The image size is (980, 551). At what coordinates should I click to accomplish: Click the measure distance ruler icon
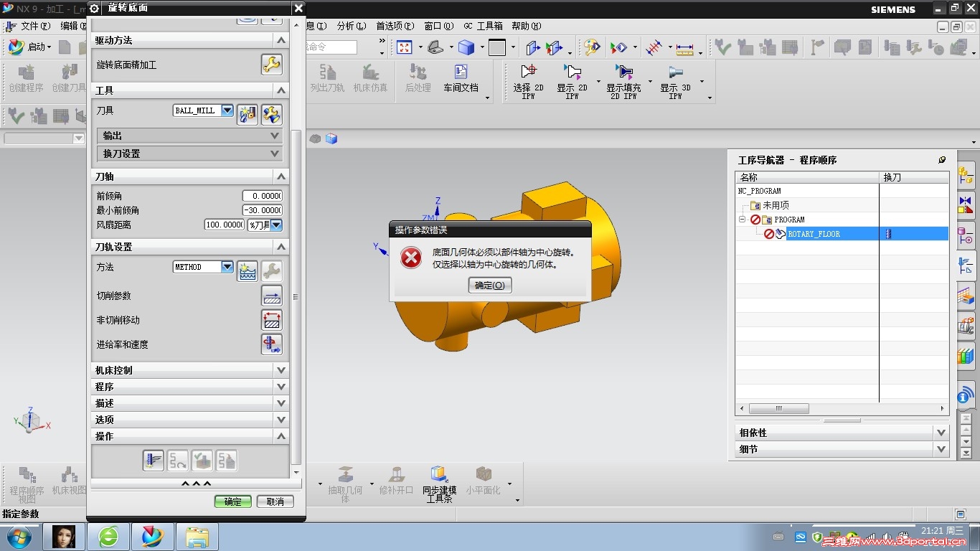tap(684, 48)
